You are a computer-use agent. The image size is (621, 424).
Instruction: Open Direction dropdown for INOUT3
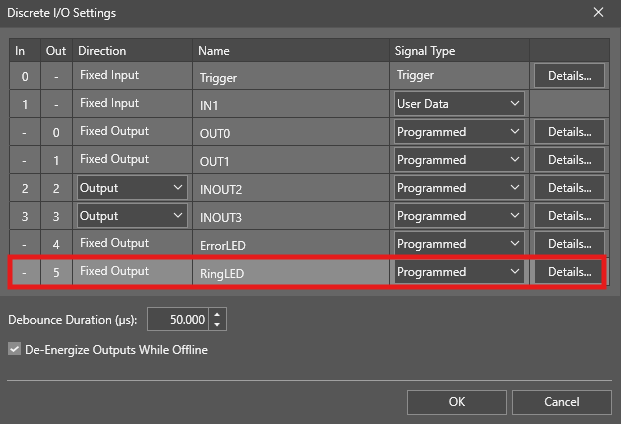click(132, 216)
